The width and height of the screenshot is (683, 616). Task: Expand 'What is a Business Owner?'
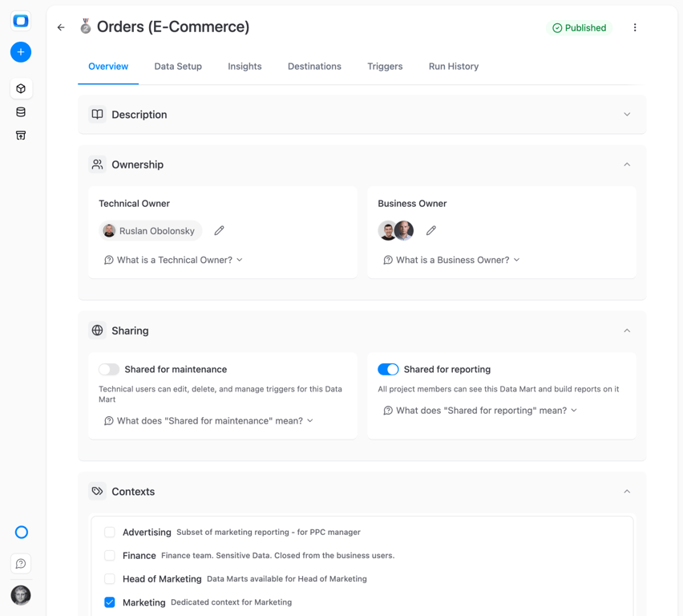451,260
